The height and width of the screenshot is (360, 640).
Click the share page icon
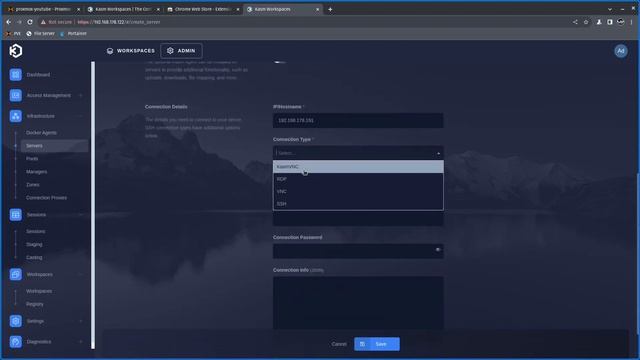(x=575, y=22)
